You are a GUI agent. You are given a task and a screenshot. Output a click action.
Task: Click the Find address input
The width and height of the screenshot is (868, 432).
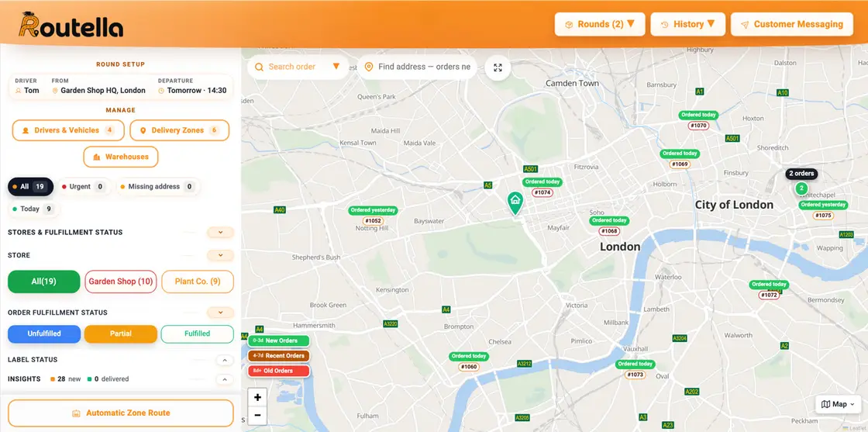click(x=418, y=67)
